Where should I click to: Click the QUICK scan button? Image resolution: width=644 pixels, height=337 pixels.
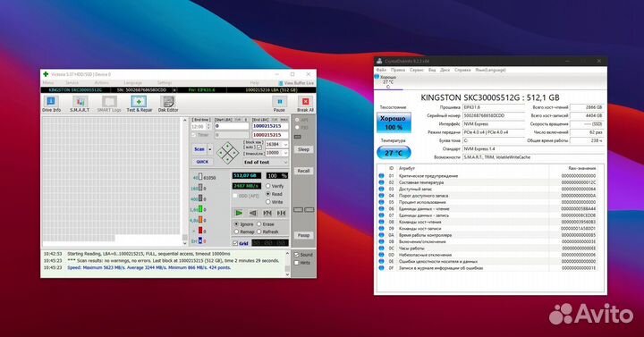click(x=202, y=162)
